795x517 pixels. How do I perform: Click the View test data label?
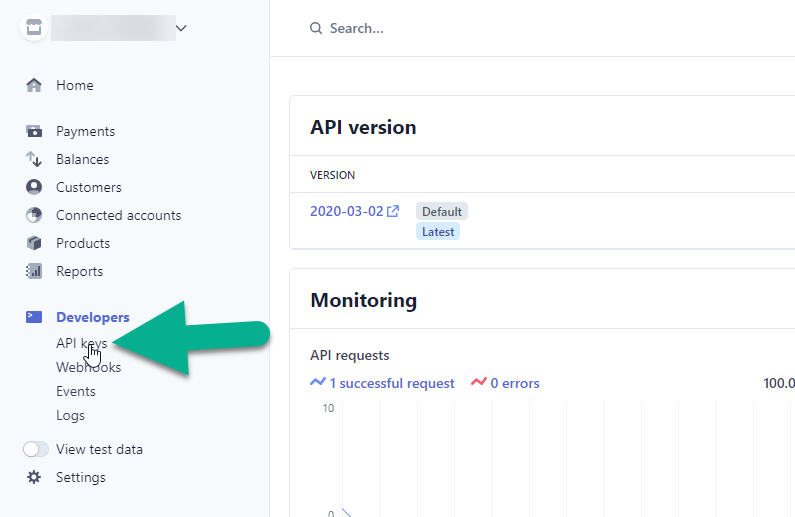coord(99,449)
